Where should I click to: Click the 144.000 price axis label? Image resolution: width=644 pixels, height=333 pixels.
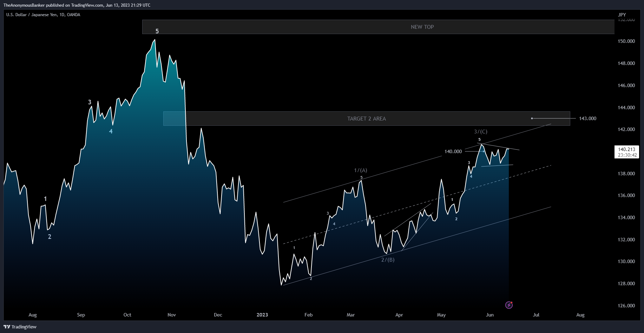(626, 107)
